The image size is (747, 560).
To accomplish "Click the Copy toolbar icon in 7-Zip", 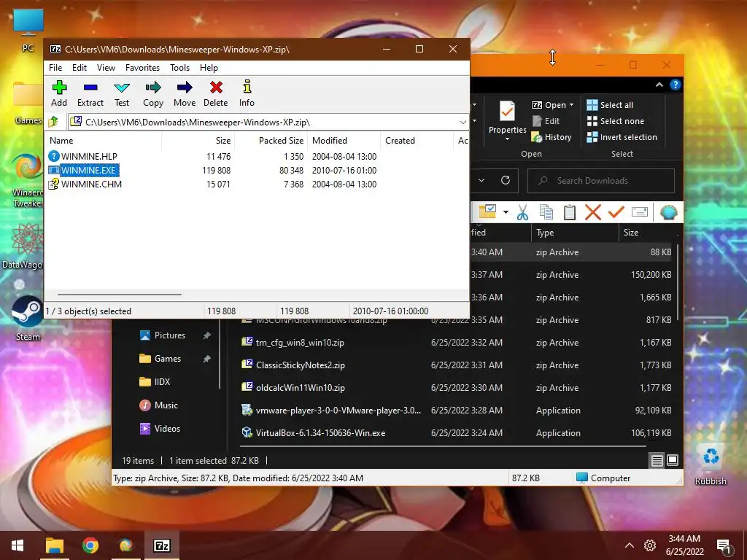I will tap(153, 94).
